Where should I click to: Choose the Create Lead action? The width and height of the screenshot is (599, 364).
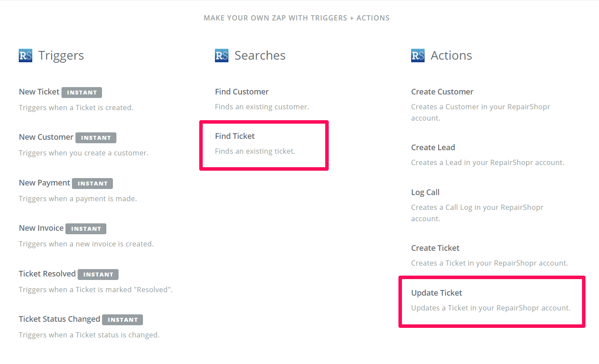[x=433, y=148]
